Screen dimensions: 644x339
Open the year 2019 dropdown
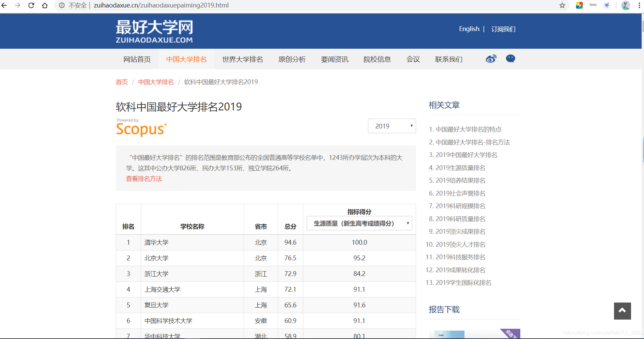[x=392, y=126]
